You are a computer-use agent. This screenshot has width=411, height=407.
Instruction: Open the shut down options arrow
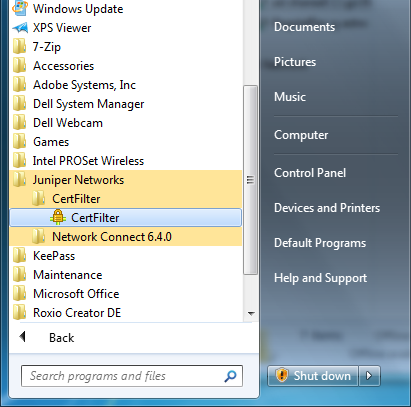click(x=369, y=376)
